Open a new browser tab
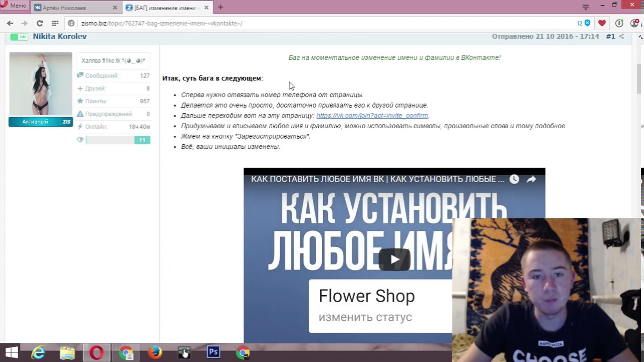This screenshot has height=362, width=644. coord(220,7)
